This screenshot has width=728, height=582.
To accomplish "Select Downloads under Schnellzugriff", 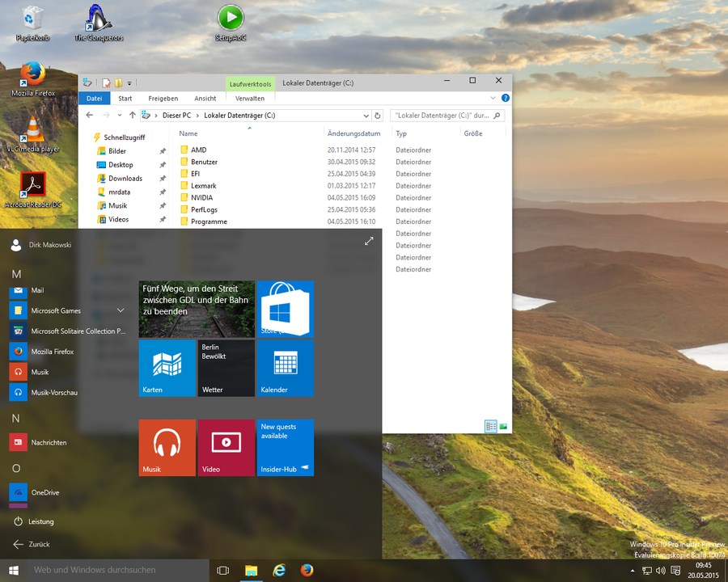I will click(125, 178).
